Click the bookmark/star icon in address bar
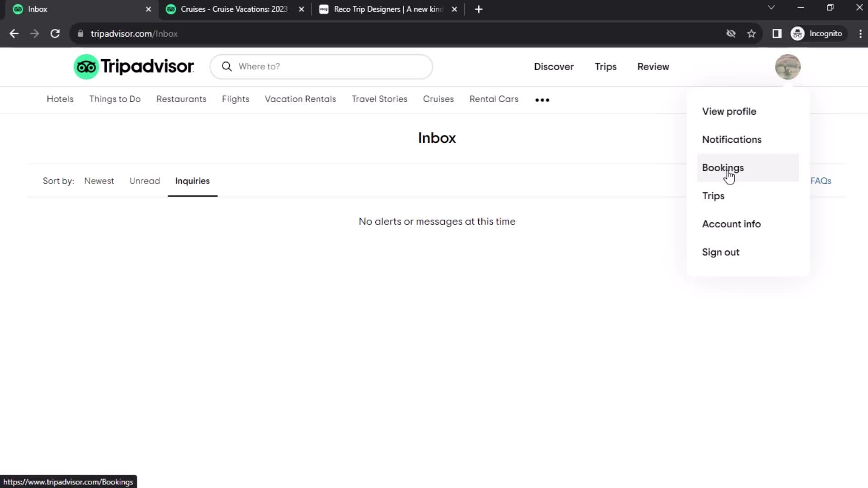Image resolution: width=868 pixels, height=488 pixels. tap(752, 34)
